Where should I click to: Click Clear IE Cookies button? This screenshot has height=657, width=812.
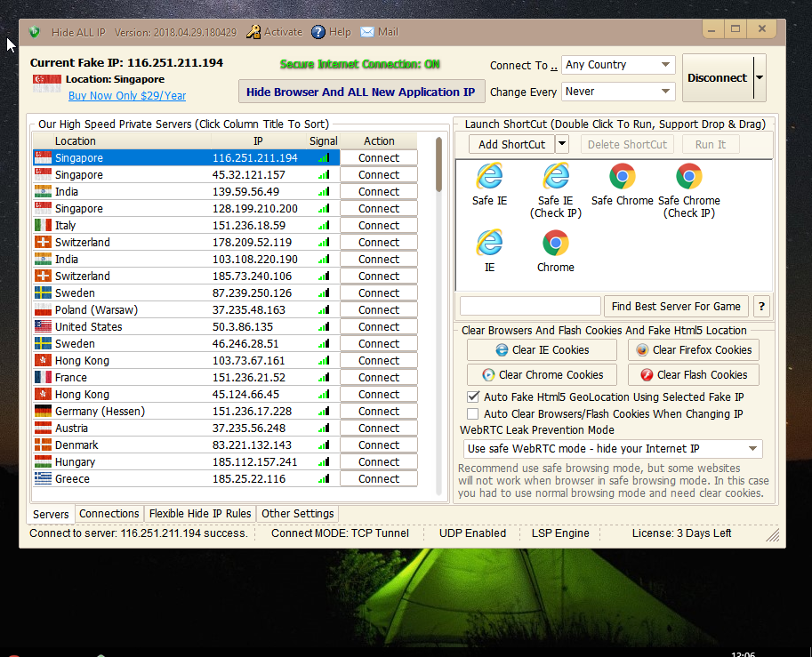point(542,350)
